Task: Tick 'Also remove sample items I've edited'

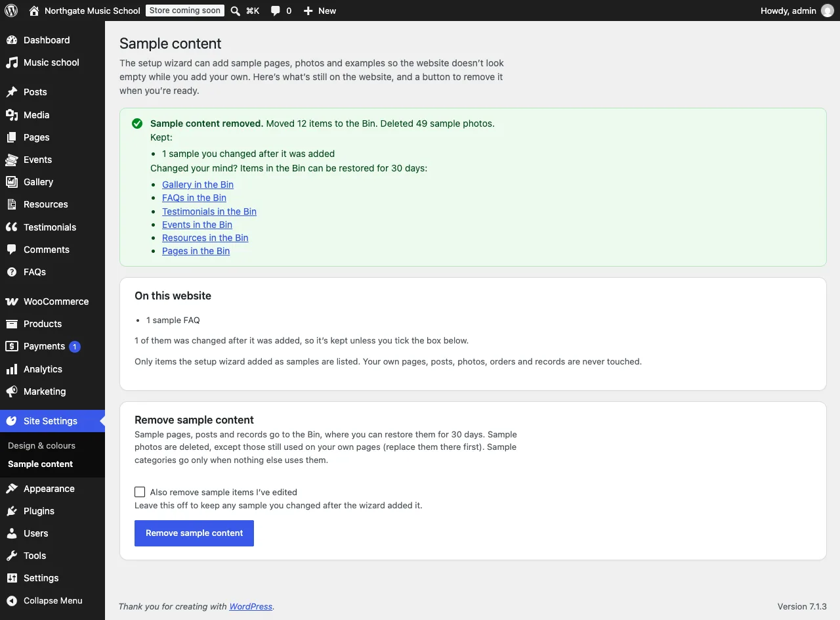Action: pyautogui.click(x=140, y=492)
